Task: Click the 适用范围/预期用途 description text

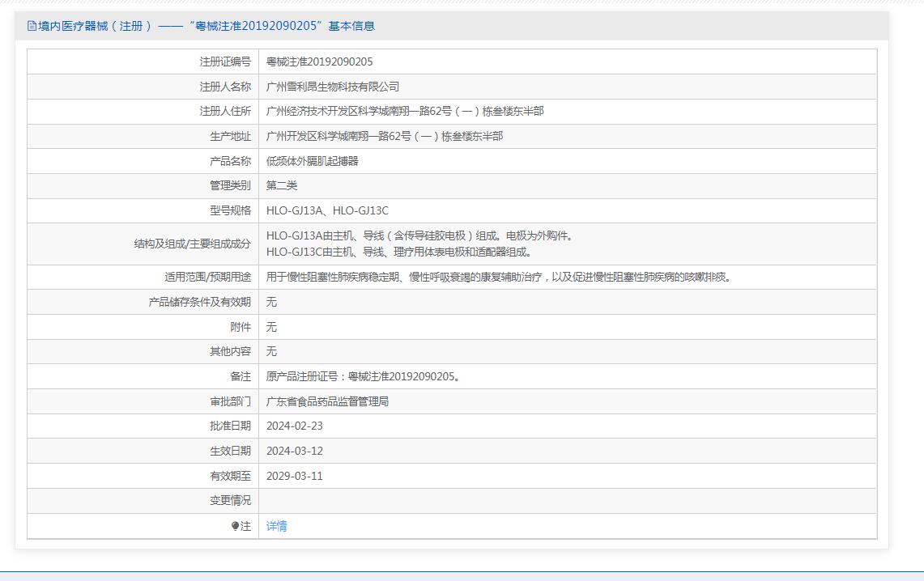Action: [x=499, y=277]
